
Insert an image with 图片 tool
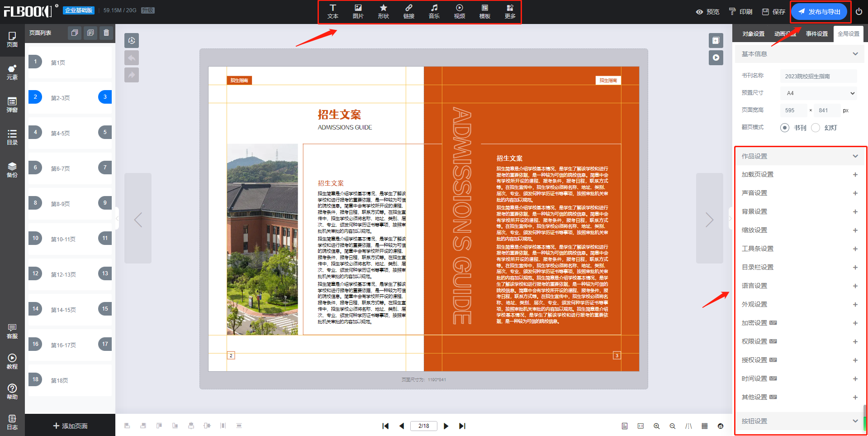point(358,12)
